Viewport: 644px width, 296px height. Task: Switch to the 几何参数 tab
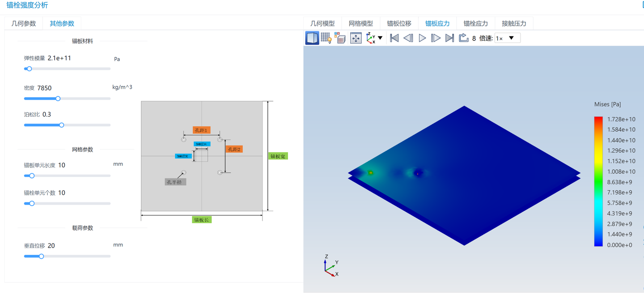pos(24,23)
